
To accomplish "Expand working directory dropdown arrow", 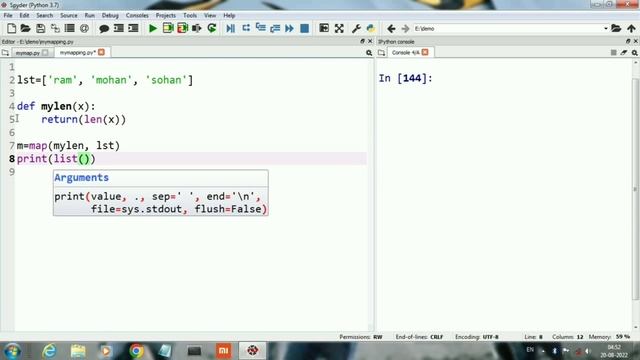I will pos(606,29).
